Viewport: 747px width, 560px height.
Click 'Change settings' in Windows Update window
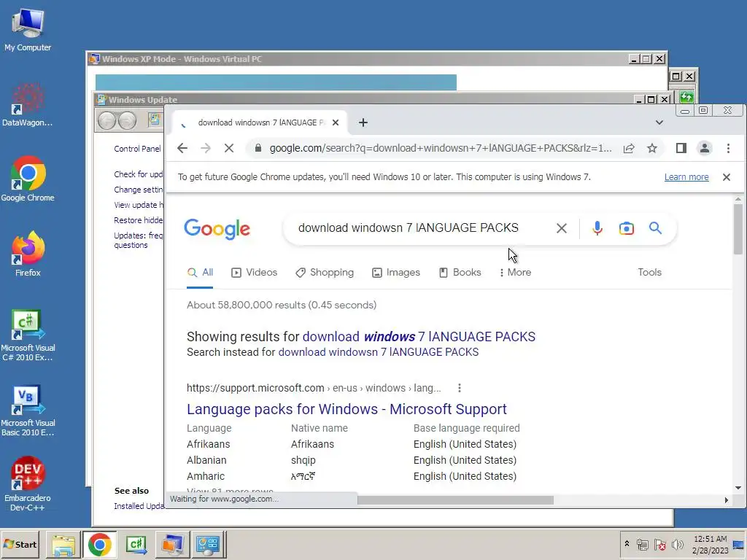coord(138,190)
